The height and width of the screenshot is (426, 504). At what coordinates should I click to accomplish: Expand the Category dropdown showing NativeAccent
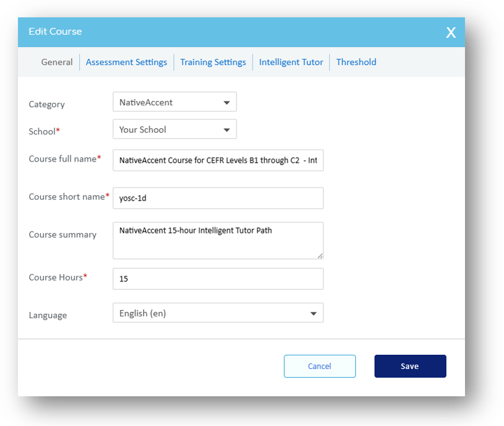pos(175,102)
